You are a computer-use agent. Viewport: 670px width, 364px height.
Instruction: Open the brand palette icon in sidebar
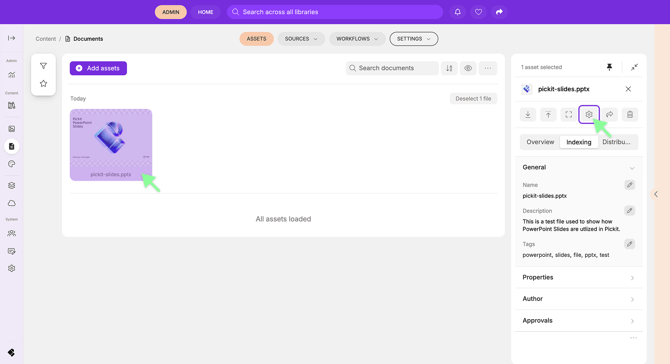tap(12, 164)
